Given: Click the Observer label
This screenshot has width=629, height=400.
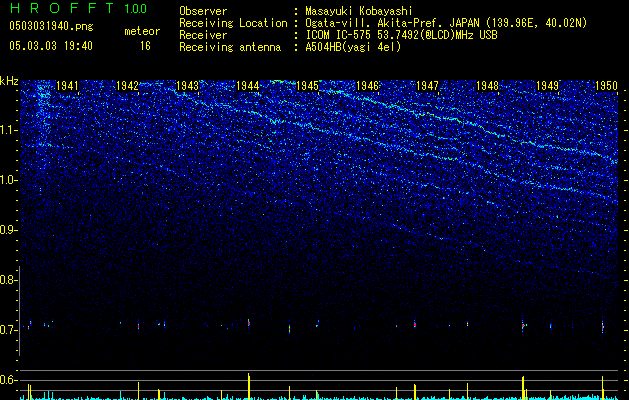Looking at the screenshot, I should point(203,11).
